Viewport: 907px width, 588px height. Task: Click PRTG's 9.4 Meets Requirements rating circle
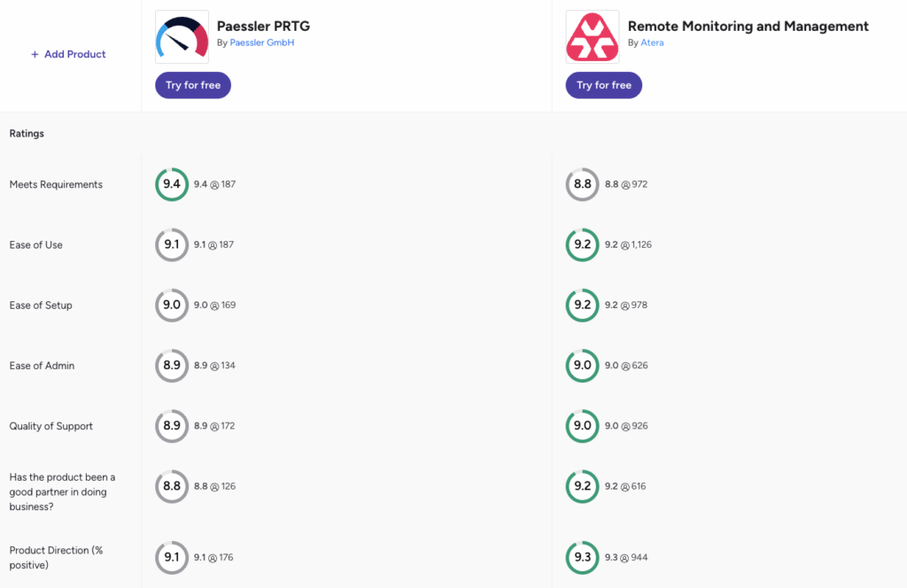pos(172,184)
